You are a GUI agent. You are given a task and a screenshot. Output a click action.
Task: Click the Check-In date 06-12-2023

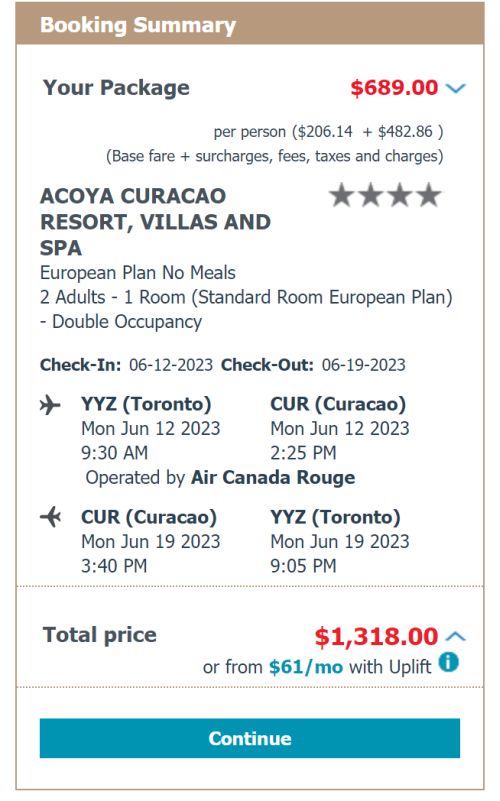click(x=171, y=365)
